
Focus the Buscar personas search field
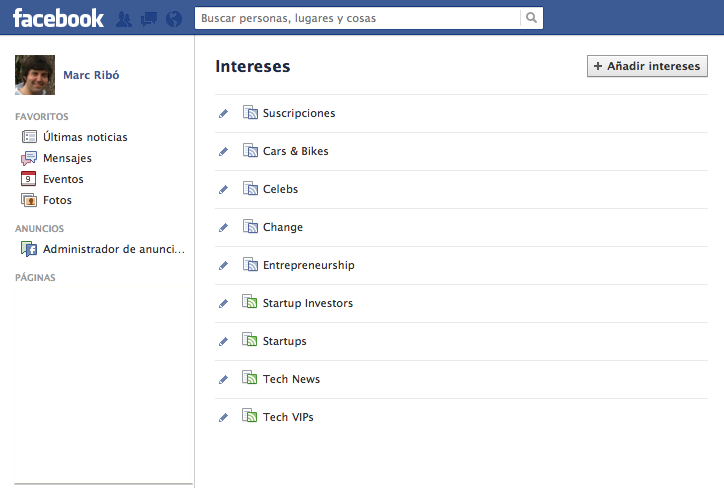tap(358, 18)
